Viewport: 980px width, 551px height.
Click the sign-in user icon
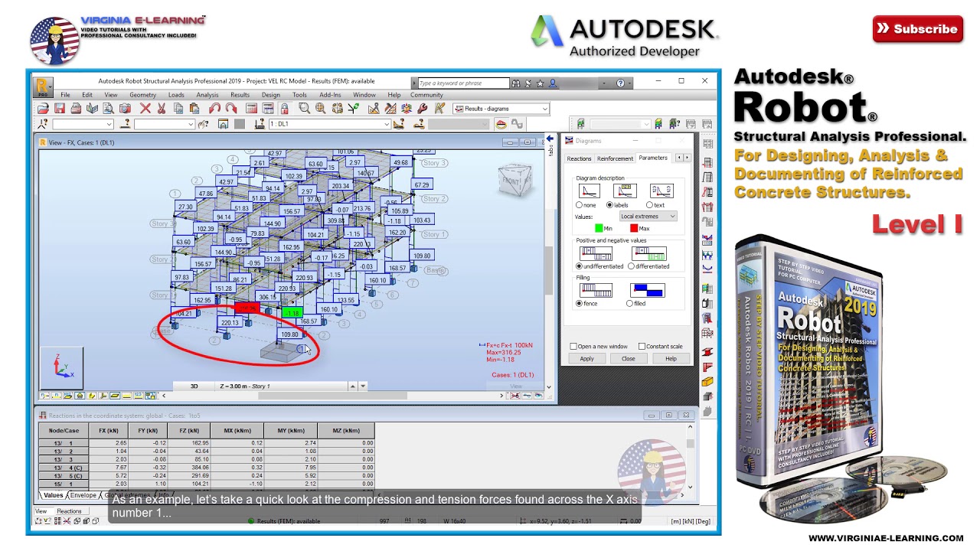pyautogui.click(x=553, y=83)
